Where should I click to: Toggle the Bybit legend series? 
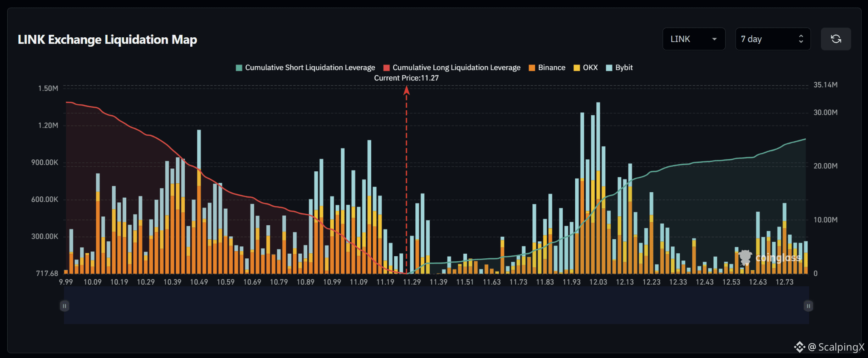619,67
